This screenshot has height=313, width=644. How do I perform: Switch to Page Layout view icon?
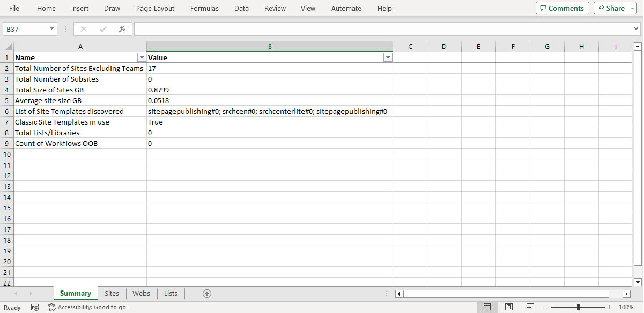point(509,307)
